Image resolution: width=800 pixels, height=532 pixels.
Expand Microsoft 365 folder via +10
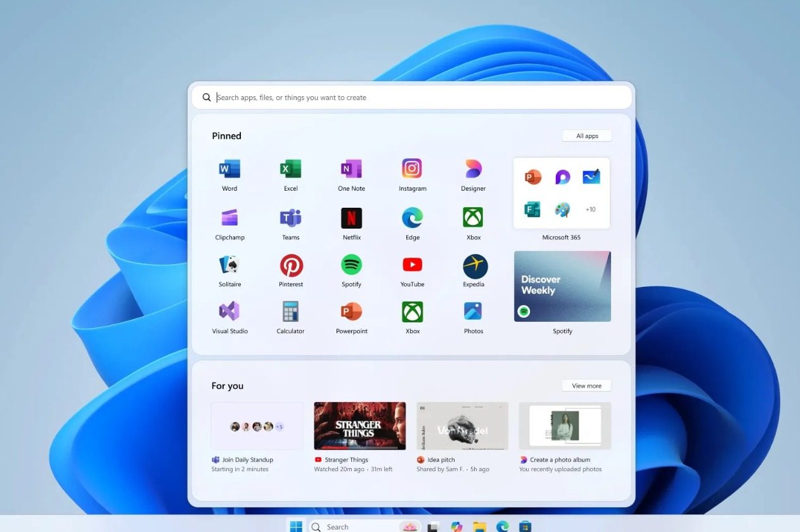[x=590, y=210]
